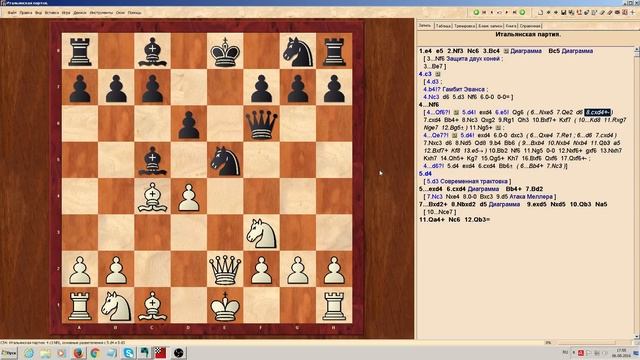The width and height of the screenshot is (640, 360).
Task: Switch to the chess program taskbar icon
Action: [160, 353]
